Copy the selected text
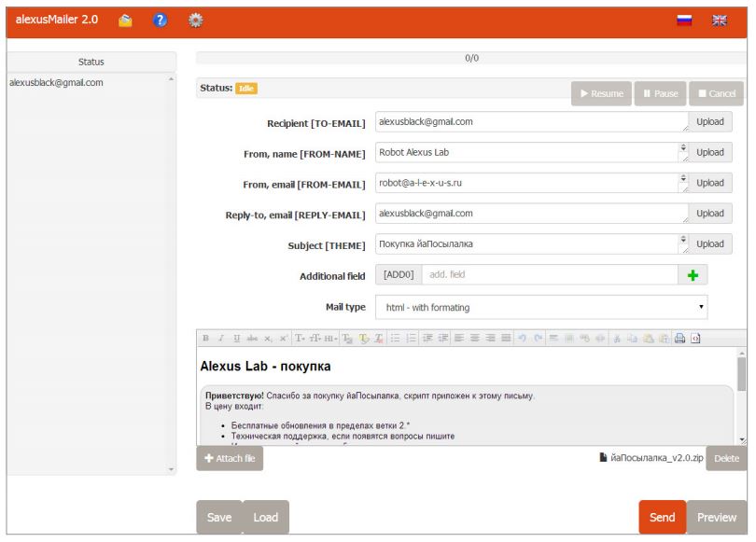 [x=632, y=339]
